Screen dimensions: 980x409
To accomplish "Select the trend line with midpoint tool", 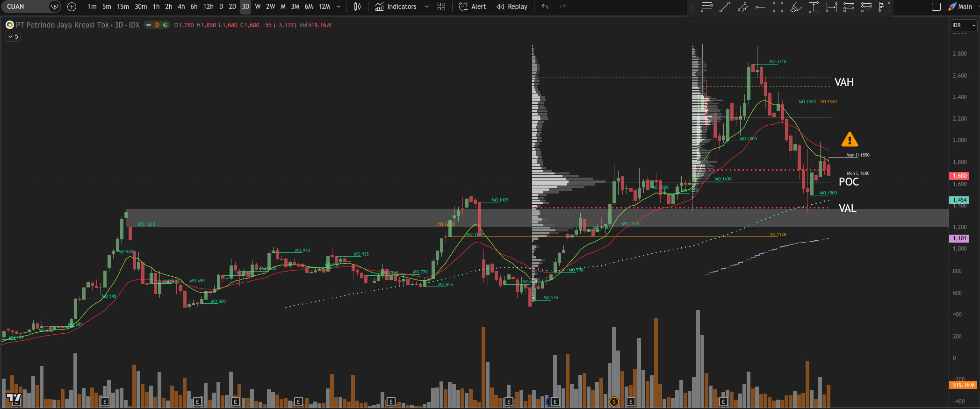I will point(742,7).
